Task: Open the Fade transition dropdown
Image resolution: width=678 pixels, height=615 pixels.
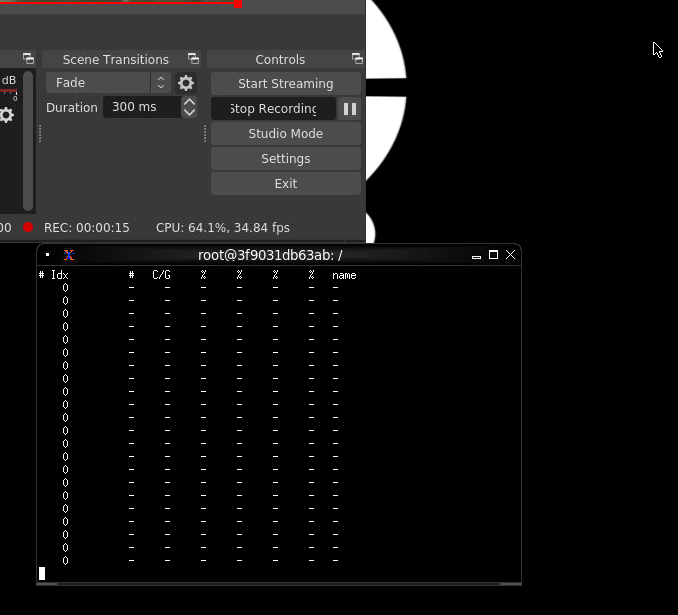Action: (x=109, y=83)
